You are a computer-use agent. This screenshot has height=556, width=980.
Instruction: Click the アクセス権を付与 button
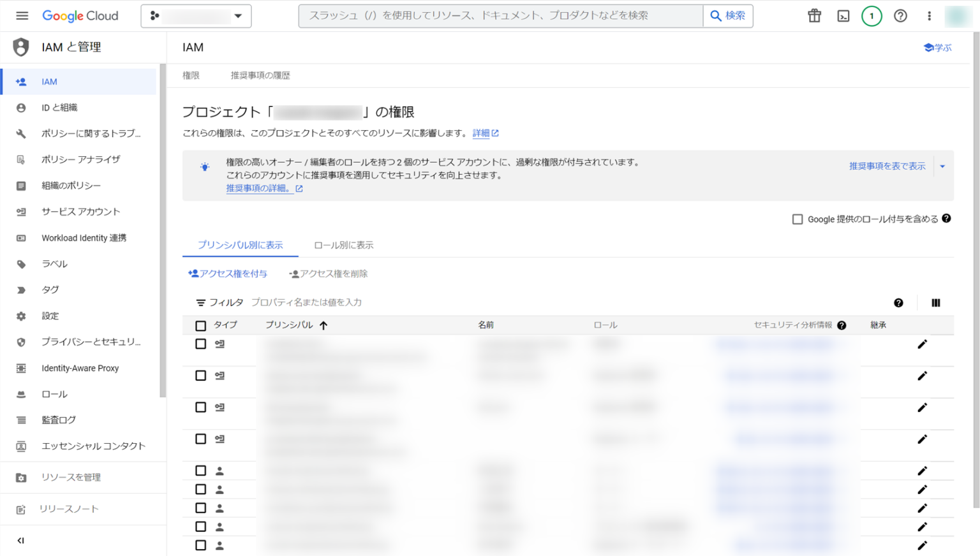tap(228, 273)
